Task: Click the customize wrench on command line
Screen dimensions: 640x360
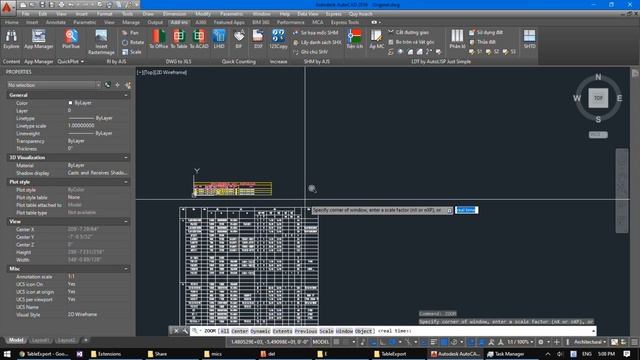Action: (185, 331)
